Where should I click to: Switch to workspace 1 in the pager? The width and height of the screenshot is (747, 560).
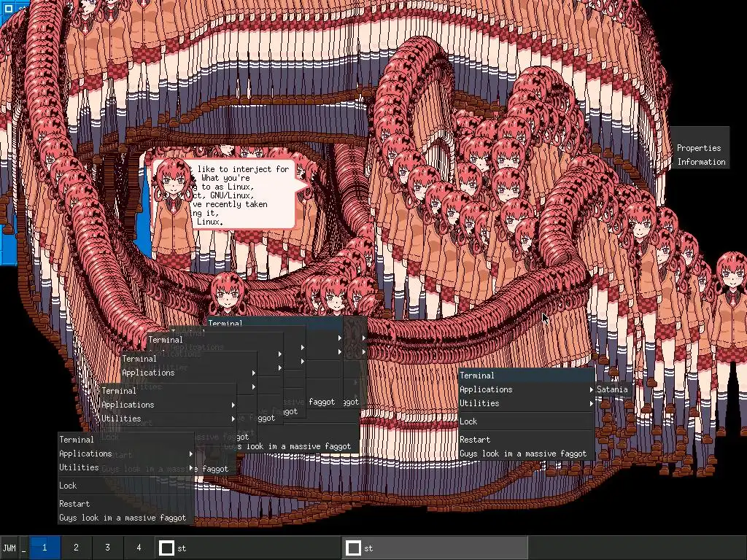pos(44,548)
